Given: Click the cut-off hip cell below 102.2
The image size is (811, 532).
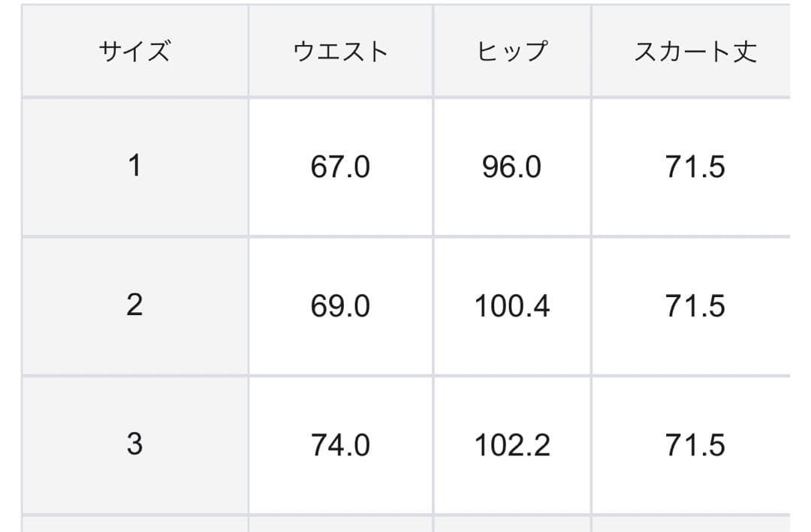Looking at the screenshot, I should (511, 524).
